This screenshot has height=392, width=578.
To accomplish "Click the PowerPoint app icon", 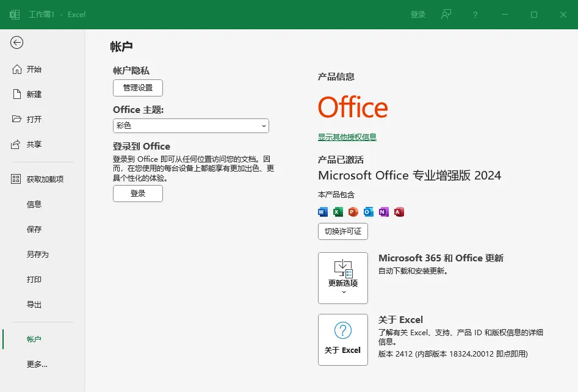I will (x=353, y=212).
